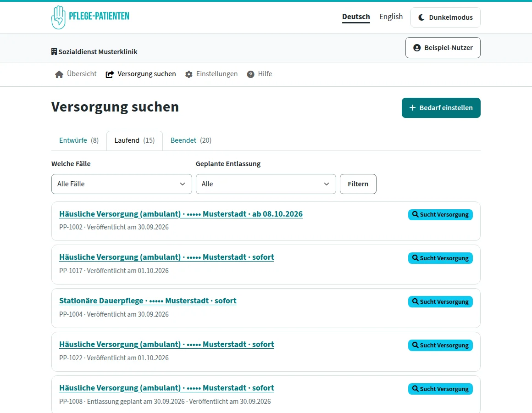Open the Beispiel-Nutzer user menu
Viewport: 532px width, 413px height.
tap(443, 48)
